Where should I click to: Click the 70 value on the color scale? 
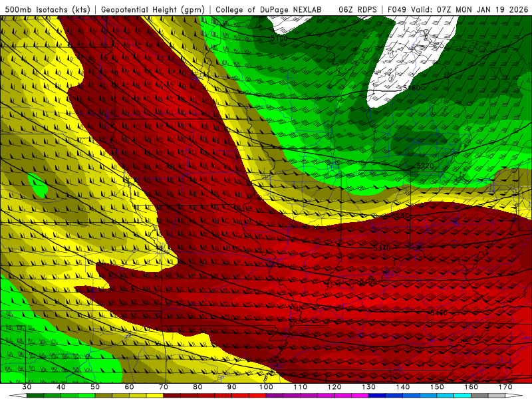click(164, 387)
